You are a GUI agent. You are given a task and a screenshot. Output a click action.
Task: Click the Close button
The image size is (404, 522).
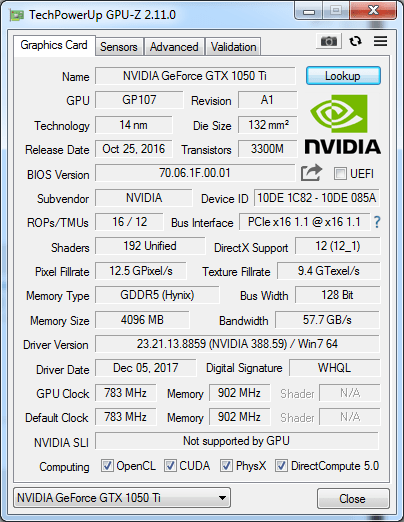coord(353,499)
